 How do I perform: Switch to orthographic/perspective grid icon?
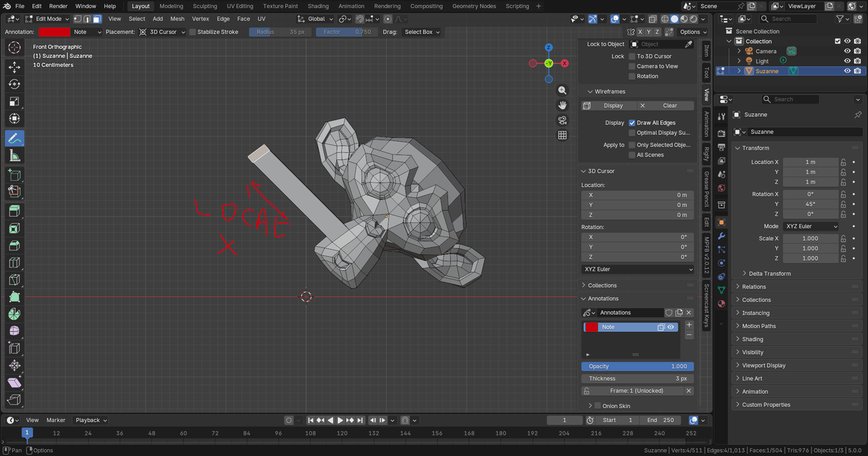pos(562,135)
